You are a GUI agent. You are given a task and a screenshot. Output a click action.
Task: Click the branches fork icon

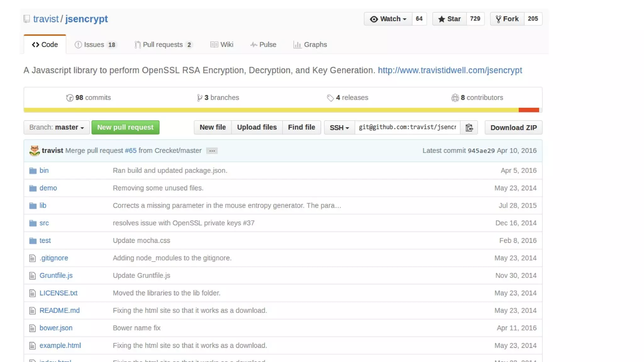click(199, 98)
